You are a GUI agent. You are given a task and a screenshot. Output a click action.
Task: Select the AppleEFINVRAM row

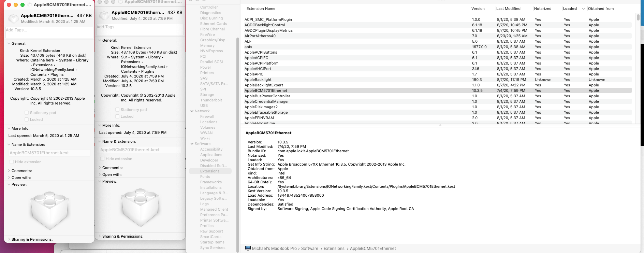[x=438, y=118]
